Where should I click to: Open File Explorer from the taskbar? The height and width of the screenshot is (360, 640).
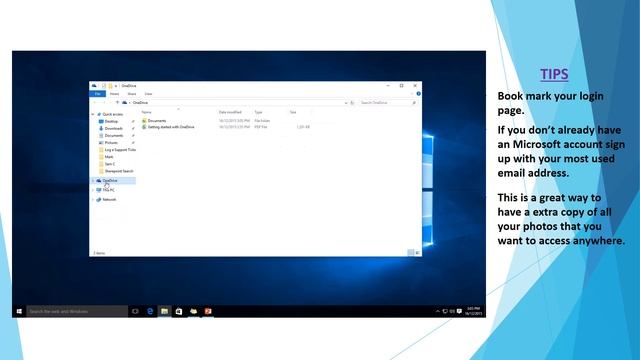point(164,311)
